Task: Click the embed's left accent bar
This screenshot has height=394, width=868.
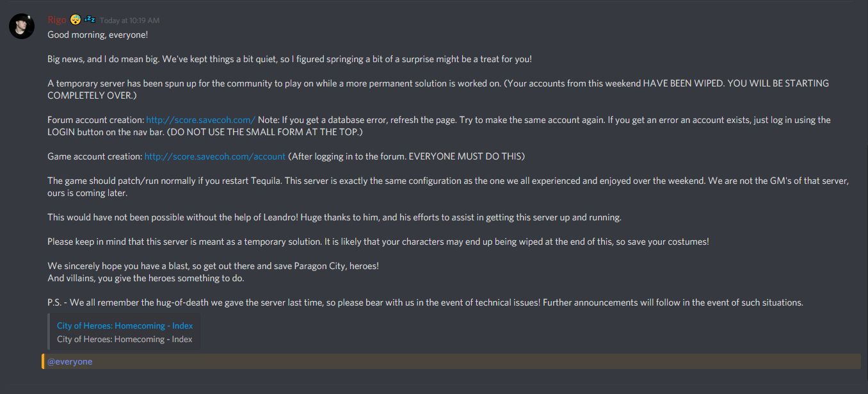Action: [50, 332]
